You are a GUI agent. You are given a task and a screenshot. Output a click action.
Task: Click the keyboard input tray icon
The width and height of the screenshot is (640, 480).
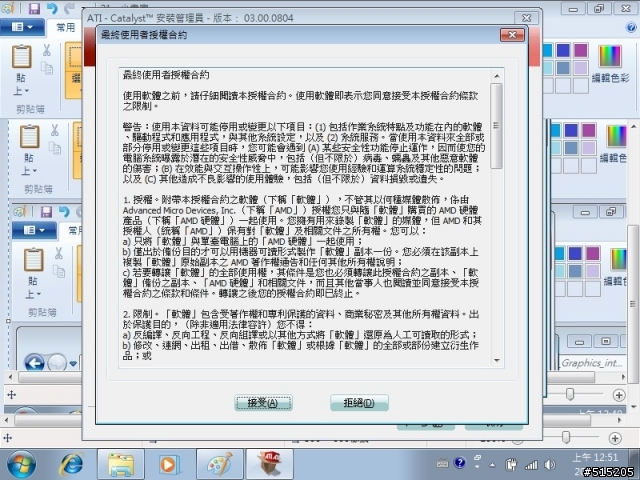pyautogui.click(x=442, y=463)
